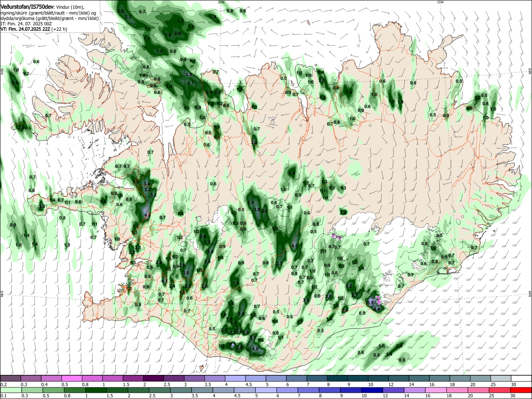Screen dimensions: 532x399
Task: Click the 'Veðurstofan/IS750dev' title text
Action: [27, 7]
